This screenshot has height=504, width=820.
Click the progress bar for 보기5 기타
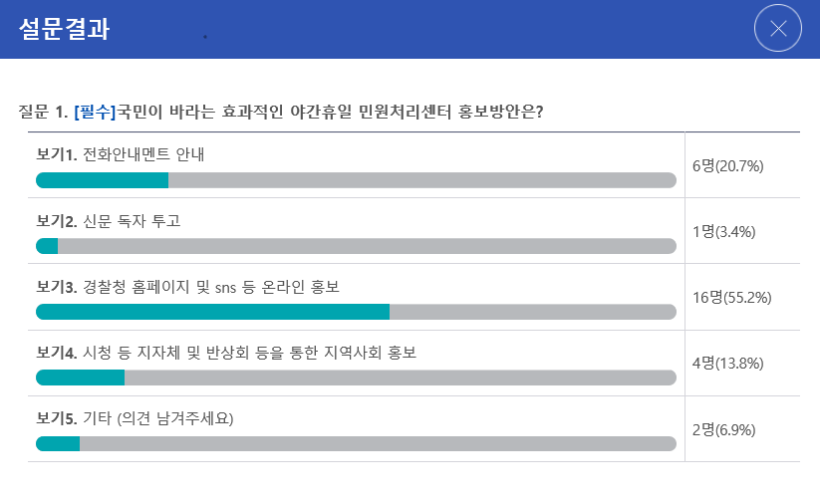tap(356, 444)
